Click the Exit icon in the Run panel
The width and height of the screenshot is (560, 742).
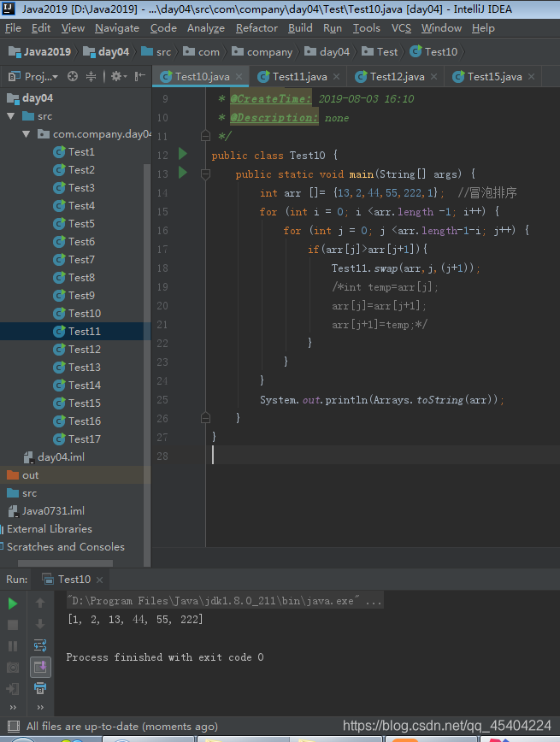pos(13,688)
